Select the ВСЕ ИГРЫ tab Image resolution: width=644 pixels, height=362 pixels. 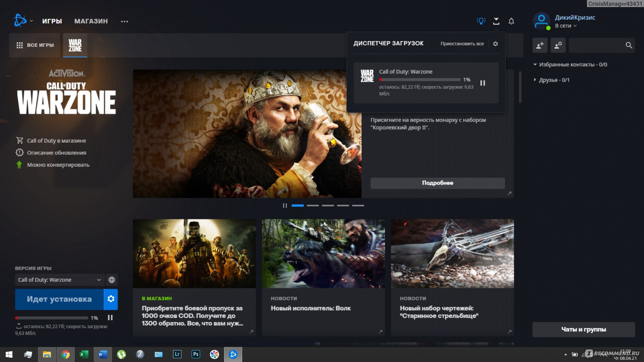tap(35, 45)
